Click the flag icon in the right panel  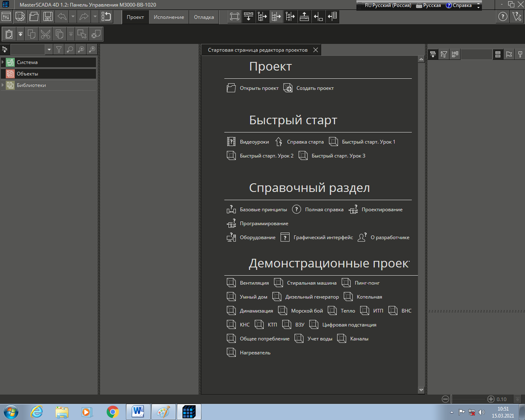509,54
